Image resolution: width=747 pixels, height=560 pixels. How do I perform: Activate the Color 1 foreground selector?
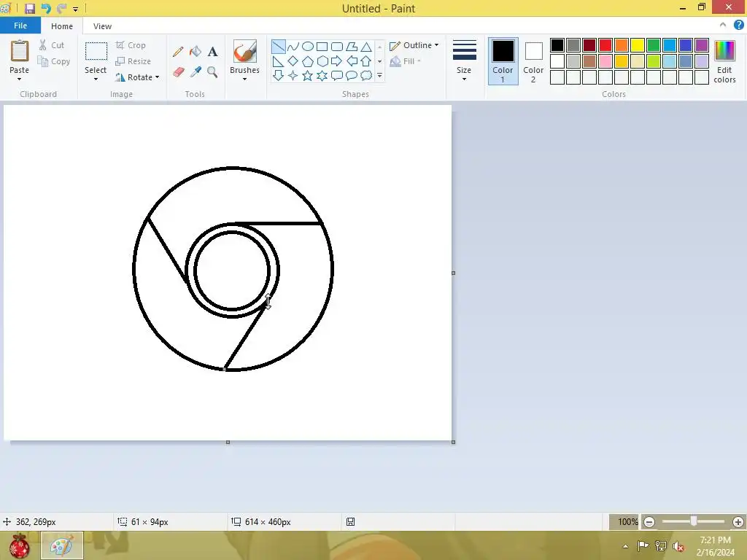coord(503,61)
